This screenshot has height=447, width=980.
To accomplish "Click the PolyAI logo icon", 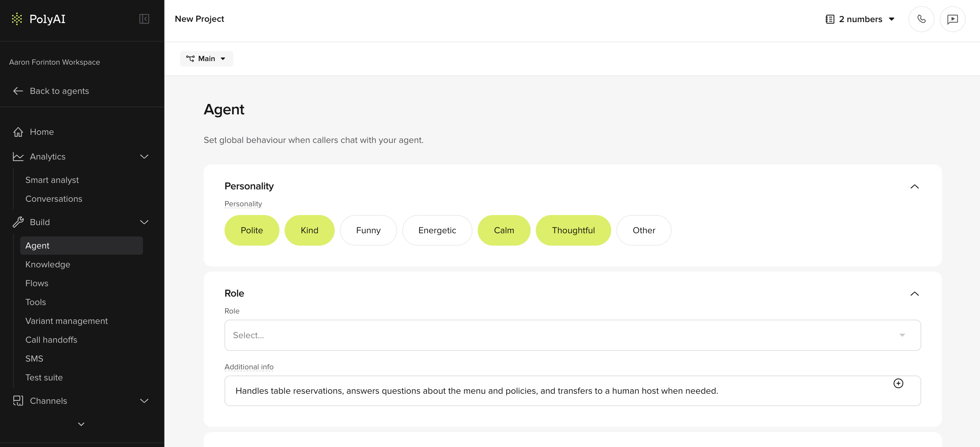I will coord(17,19).
